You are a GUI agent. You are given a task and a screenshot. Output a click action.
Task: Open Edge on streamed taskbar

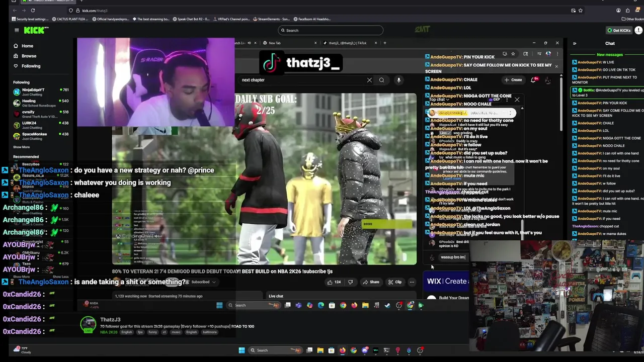coord(321,305)
